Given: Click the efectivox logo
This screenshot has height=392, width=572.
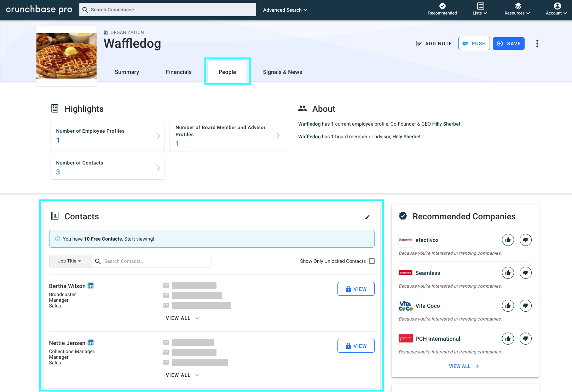Looking at the screenshot, I should coord(406,240).
